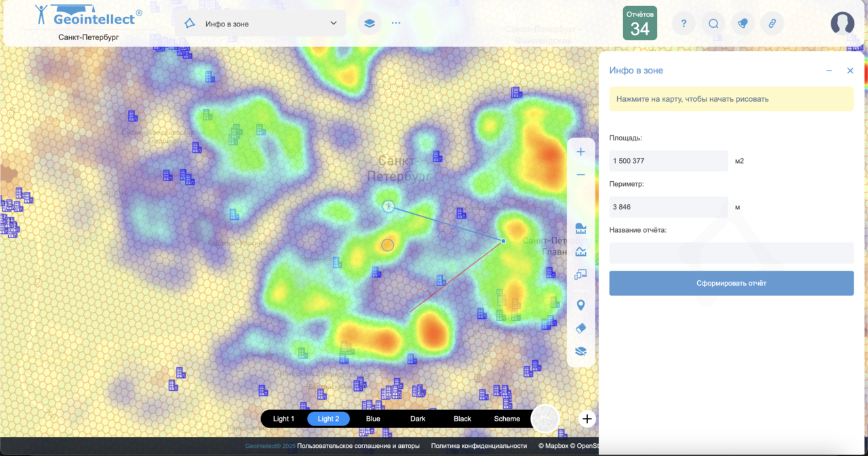Minimize the Инфо в зоне panel

(829, 71)
